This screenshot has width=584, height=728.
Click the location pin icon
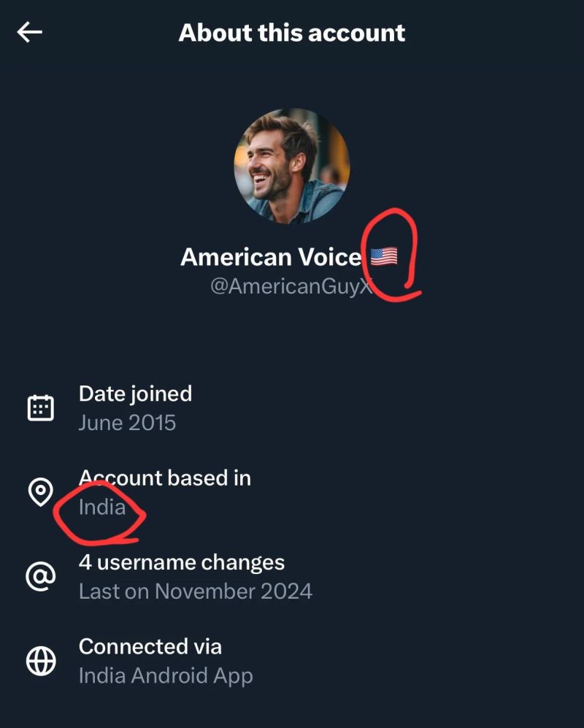pos(40,491)
